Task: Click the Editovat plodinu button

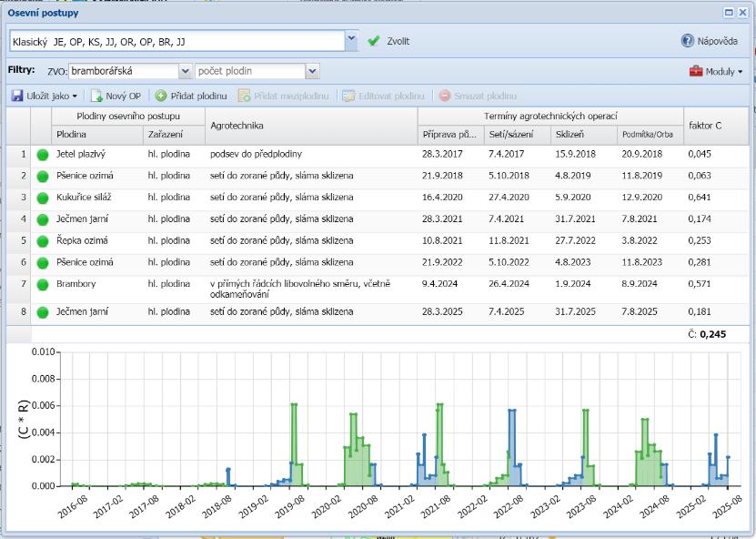Action: [383, 96]
